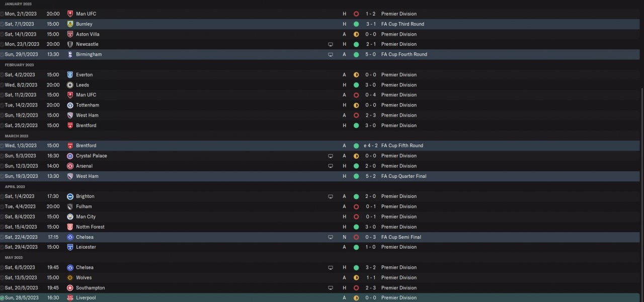Click the Aston Villa club crest

tap(70, 34)
